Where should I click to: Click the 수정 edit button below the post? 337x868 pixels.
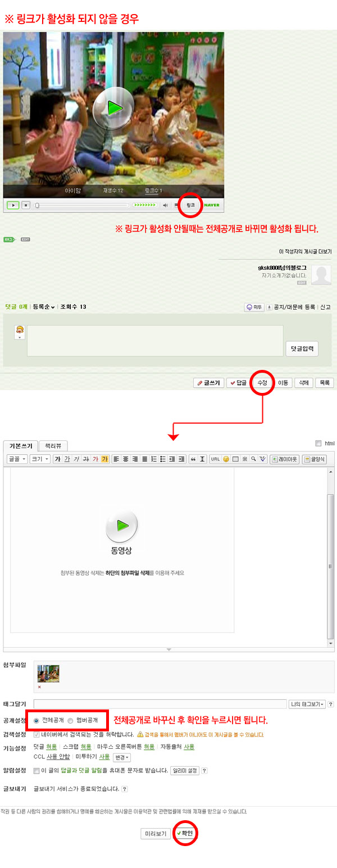click(262, 383)
